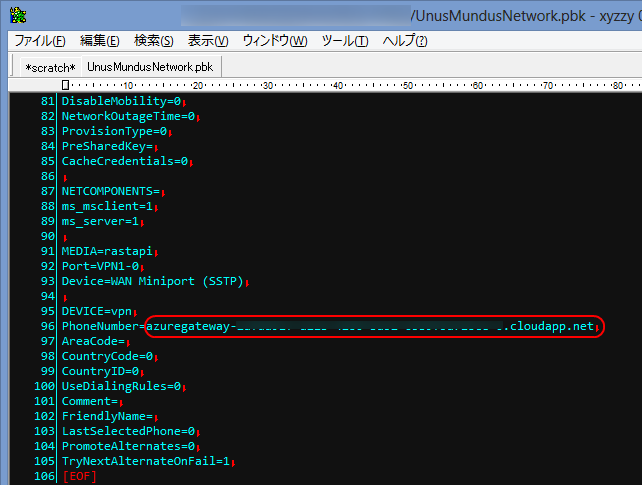Click the PhoneNumber= key text
Image resolution: width=642 pixels, height=485 pixels.
104,326
